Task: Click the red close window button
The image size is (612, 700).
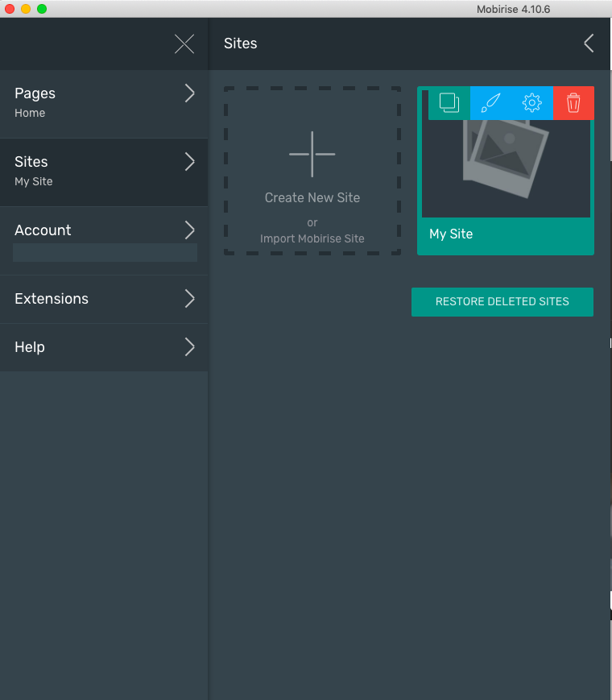Action: click(x=10, y=9)
